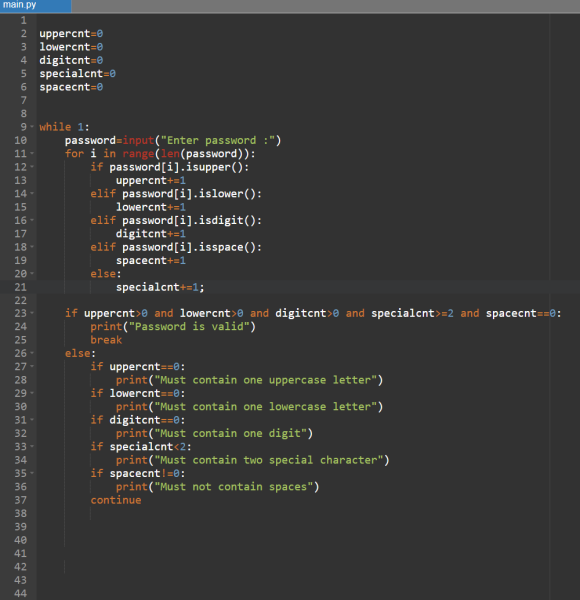
Task: Collapse the else block at line 26
Action: [32, 353]
